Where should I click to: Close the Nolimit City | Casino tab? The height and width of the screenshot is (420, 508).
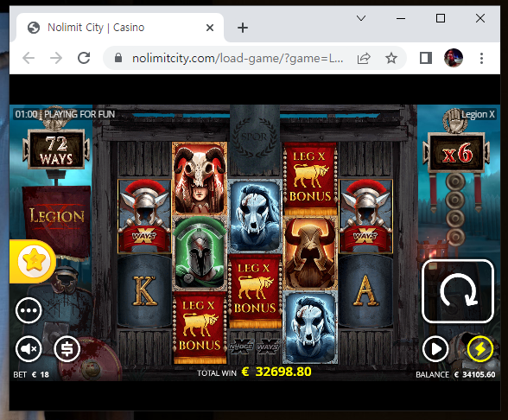click(x=210, y=28)
